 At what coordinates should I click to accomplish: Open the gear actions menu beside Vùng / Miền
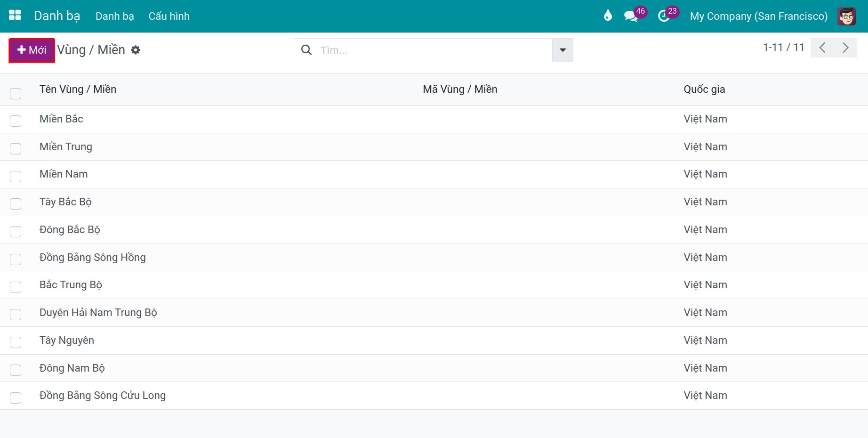click(x=136, y=50)
